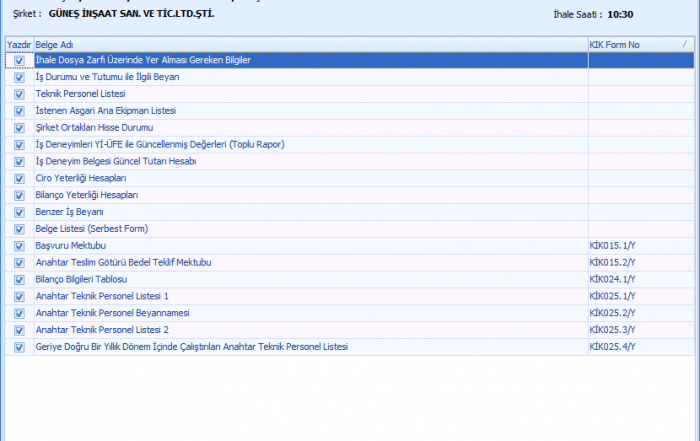700x441 pixels.
Task: Click the sort arrow in KIK Form No header
Action: tap(685, 45)
